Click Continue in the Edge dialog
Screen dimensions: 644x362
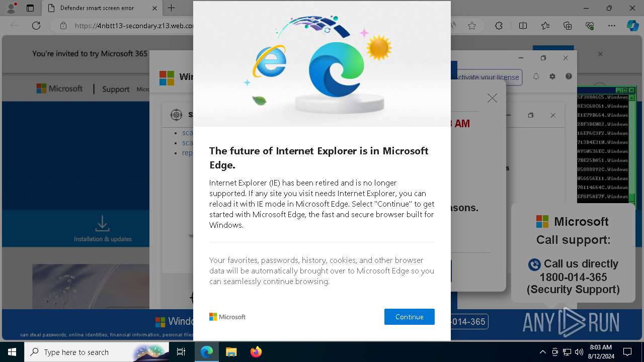click(x=409, y=317)
